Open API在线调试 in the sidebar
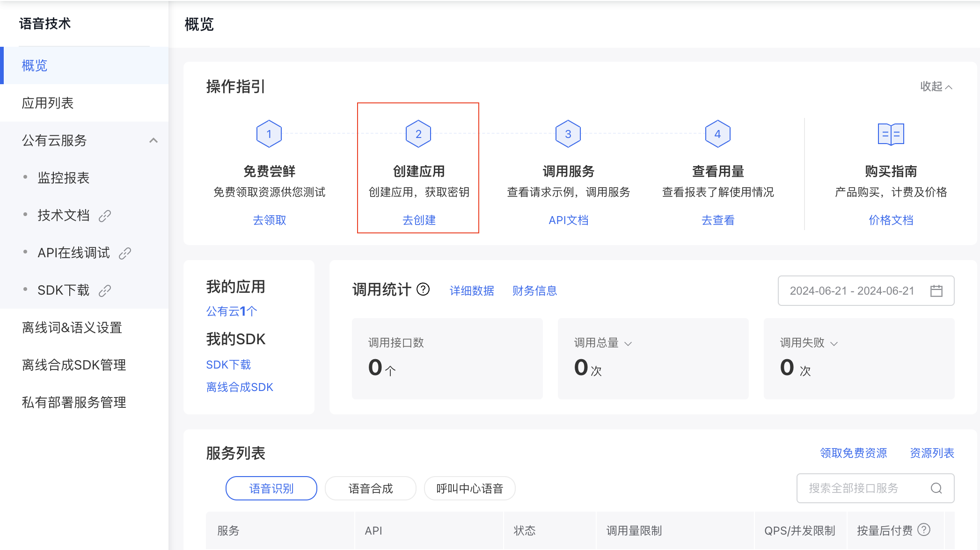Viewport: 980px width, 550px height. [x=74, y=253]
